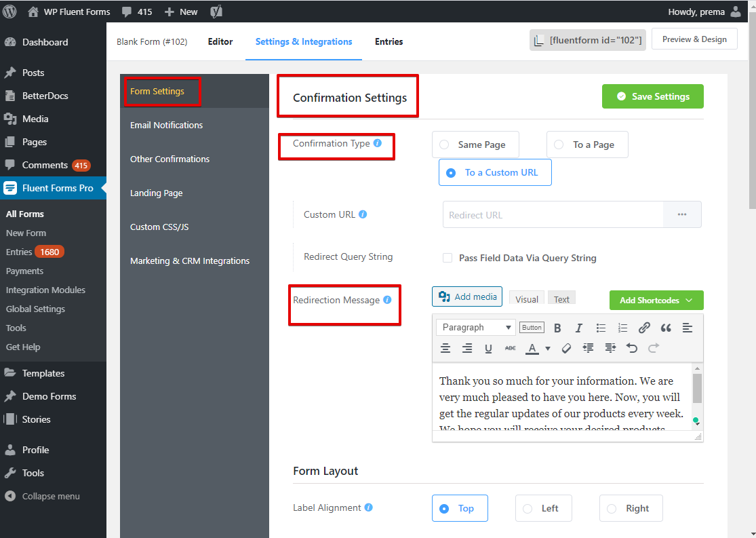
Task: Open the Paragraph format dropdown
Action: [476, 328]
